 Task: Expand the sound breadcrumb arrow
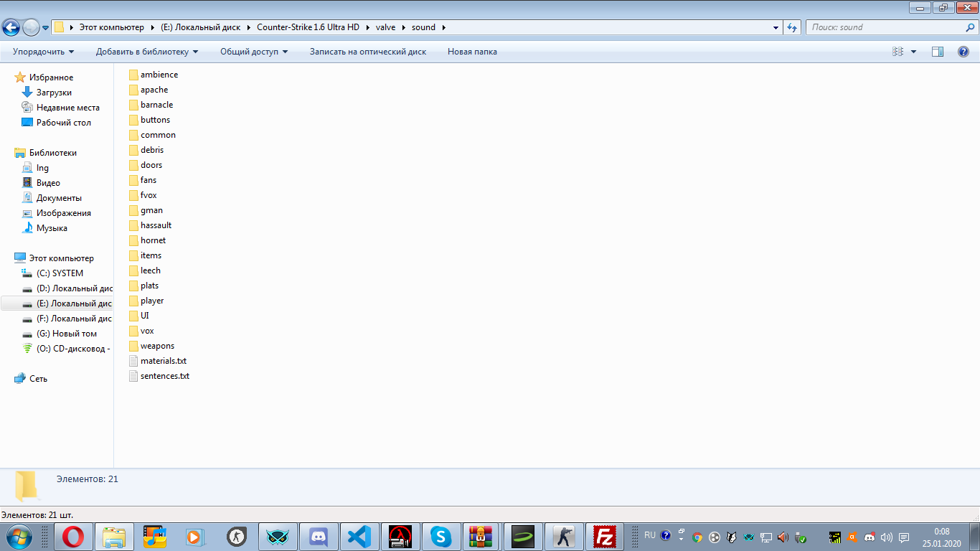pos(443,28)
